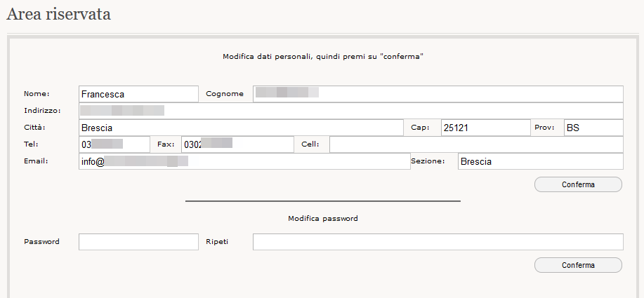Click the Nome field containing Francesca

(x=138, y=94)
